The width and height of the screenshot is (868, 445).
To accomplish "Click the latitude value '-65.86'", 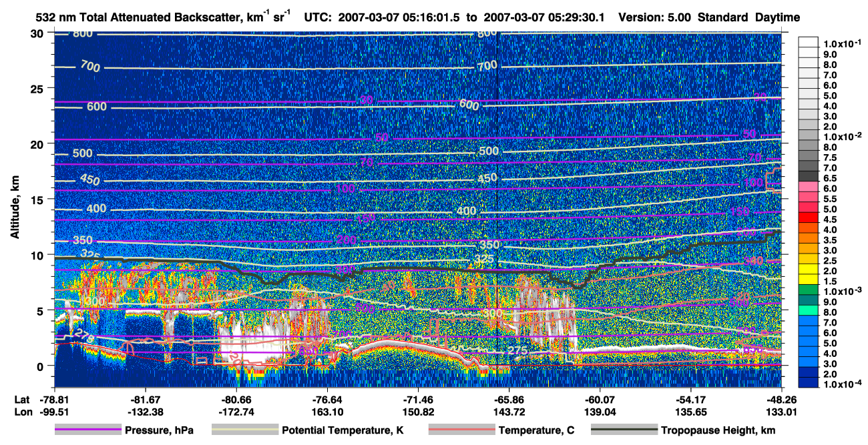I will coord(509,399).
